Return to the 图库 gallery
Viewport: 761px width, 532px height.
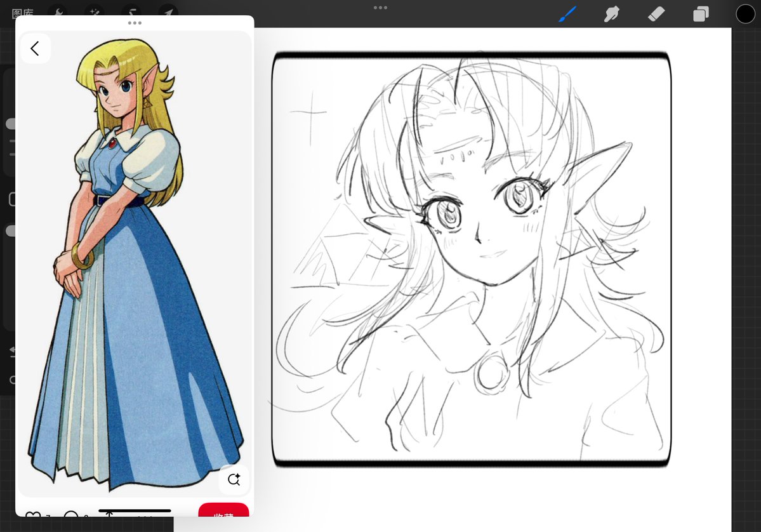click(22, 13)
